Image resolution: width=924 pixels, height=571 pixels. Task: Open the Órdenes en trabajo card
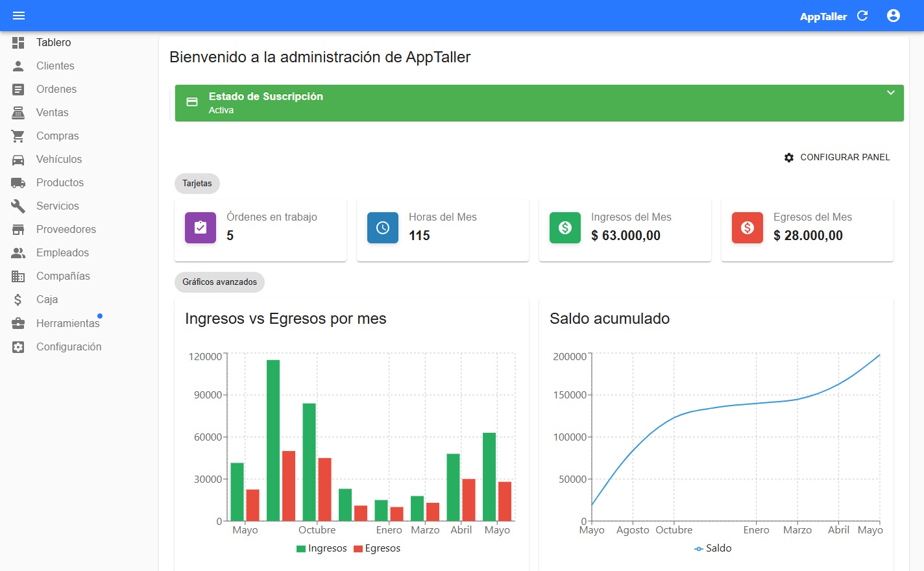pyautogui.click(x=260, y=230)
